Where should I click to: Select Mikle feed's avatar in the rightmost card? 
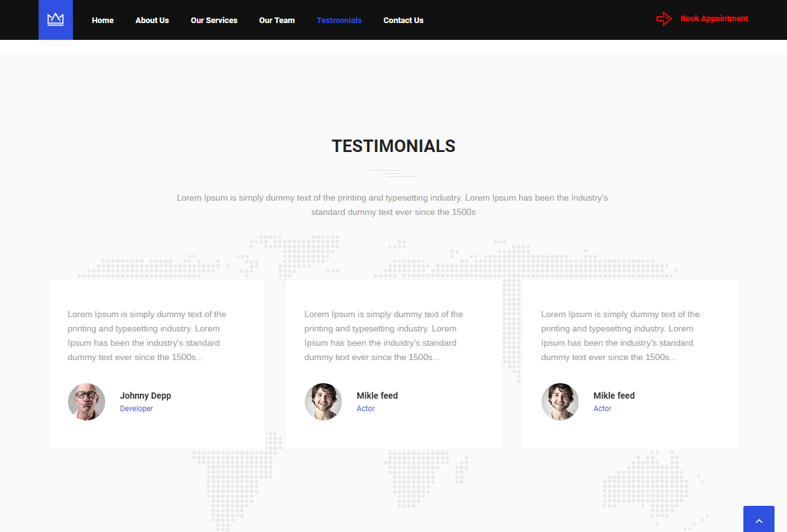(x=560, y=402)
